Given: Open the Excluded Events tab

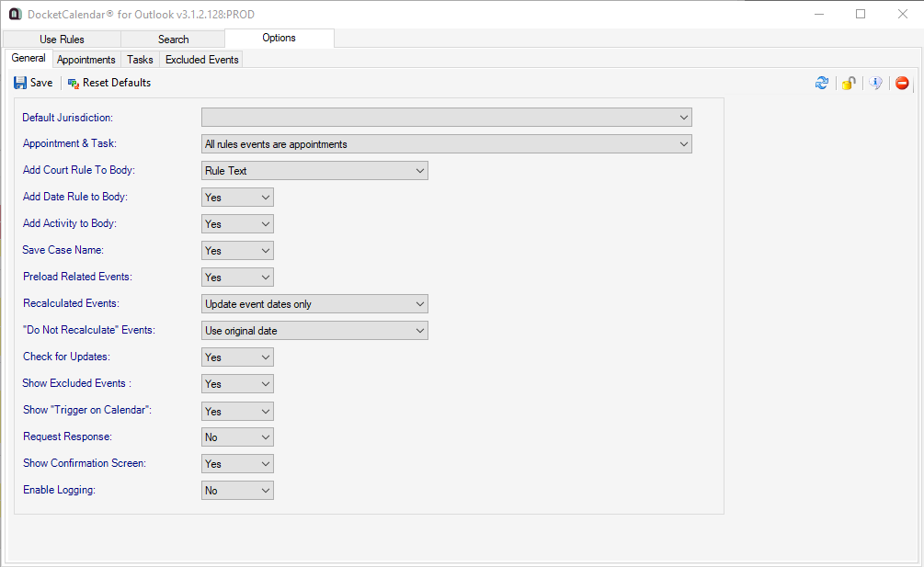Looking at the screenshot, I should [x=201, y=60].
